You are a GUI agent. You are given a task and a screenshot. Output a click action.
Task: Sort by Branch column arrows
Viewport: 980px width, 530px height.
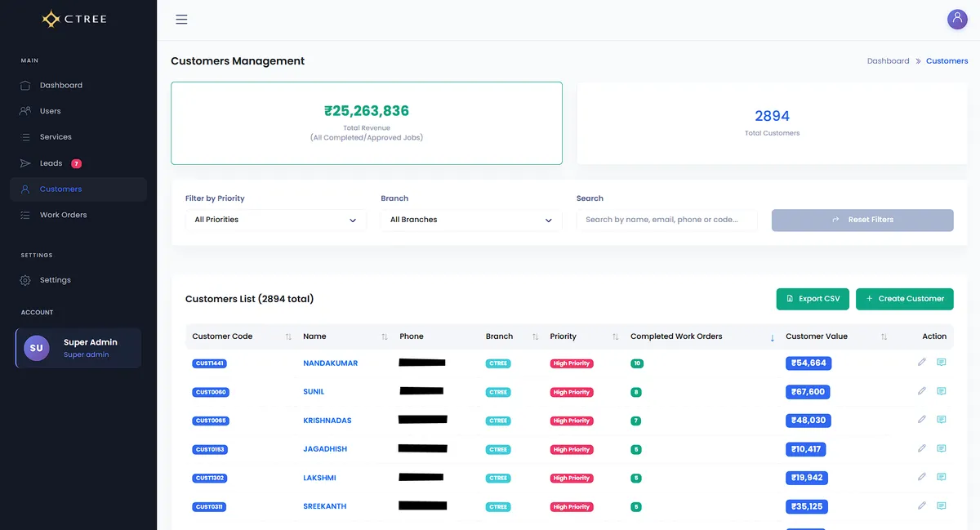[535, 336]
